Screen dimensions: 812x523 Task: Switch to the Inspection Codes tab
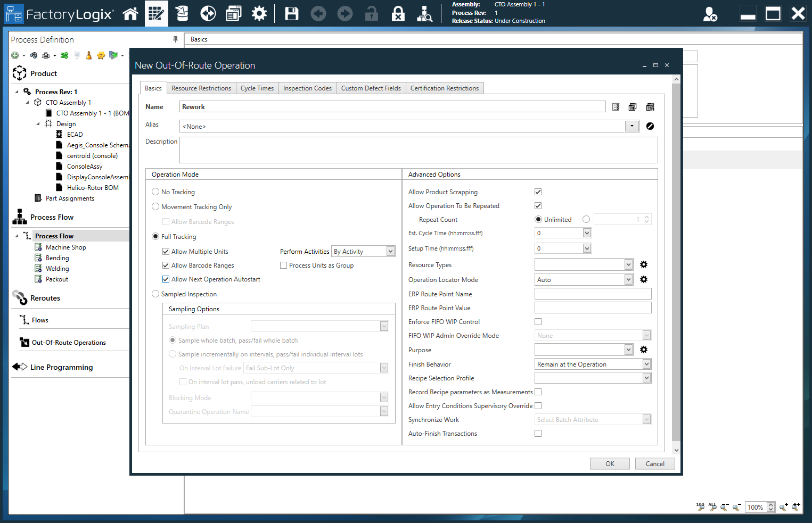(307, 88)
